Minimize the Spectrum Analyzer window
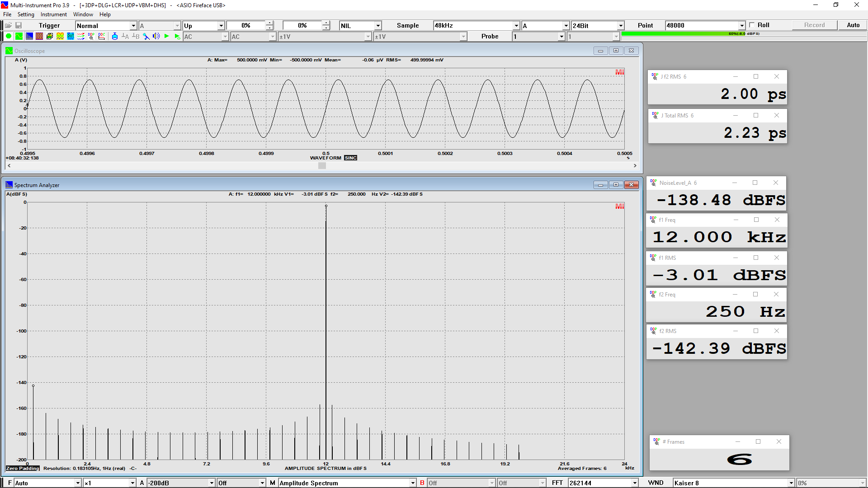The image size is (868, 488). tap(600, 185)
